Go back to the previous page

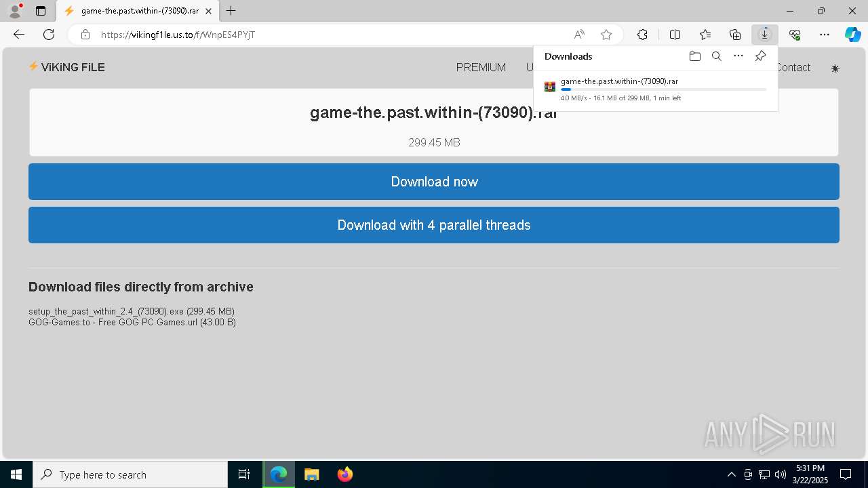[19, 35]
